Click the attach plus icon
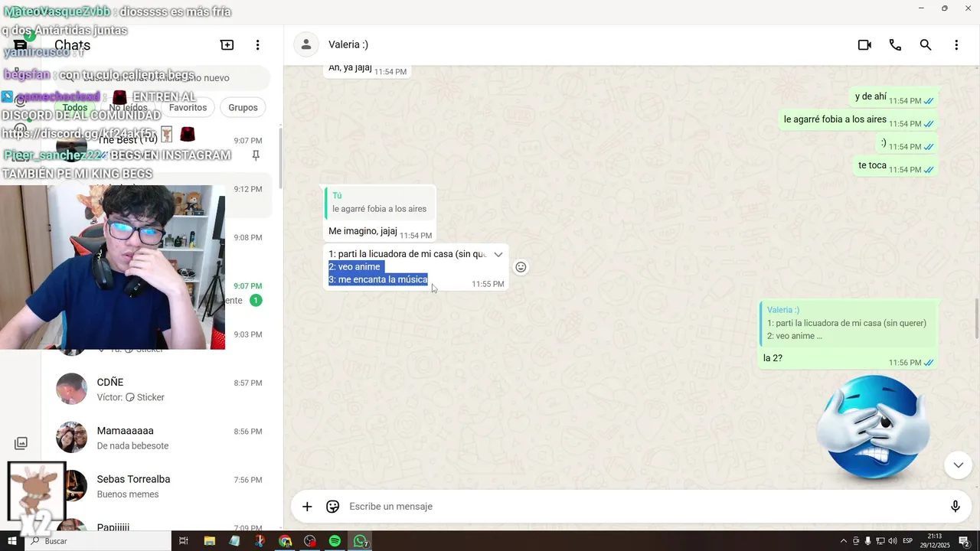Viewport: 980px width, 551px height. click(307, 507)
